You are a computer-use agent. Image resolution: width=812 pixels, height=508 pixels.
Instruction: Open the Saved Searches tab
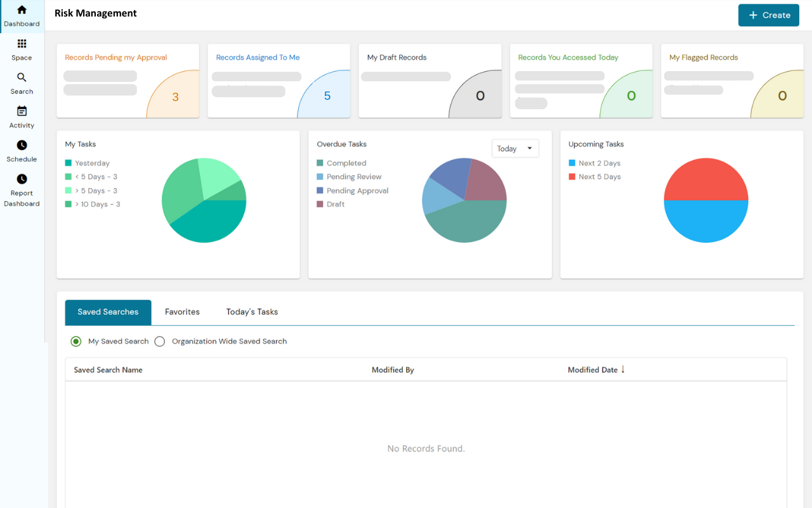click(108, 312)
